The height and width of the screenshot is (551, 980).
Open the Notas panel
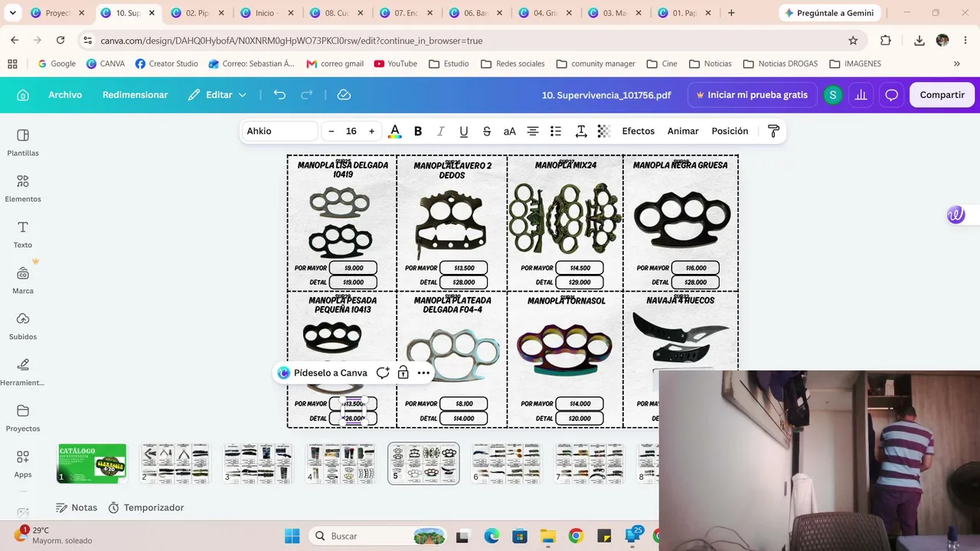click(x=77, y=507)
